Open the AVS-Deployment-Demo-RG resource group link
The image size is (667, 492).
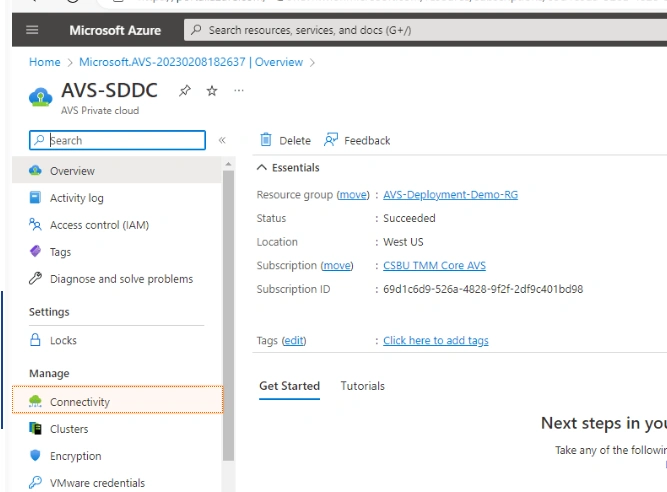click(x=450, y=194)
